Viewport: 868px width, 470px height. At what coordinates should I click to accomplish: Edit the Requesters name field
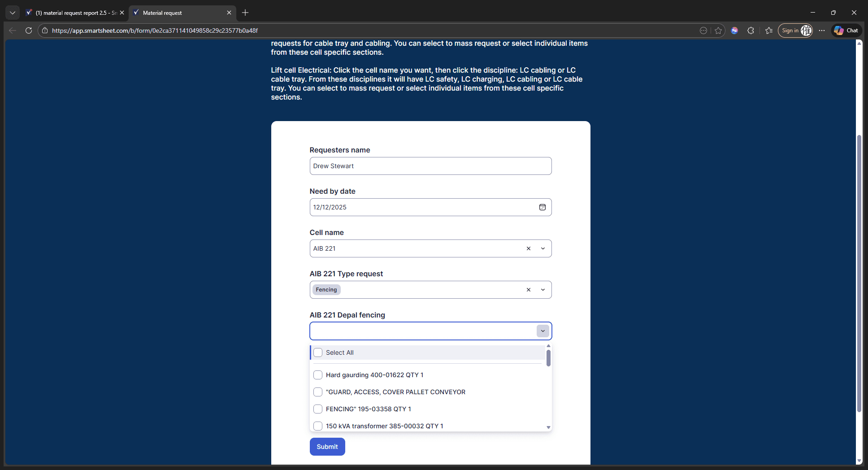pyautogui.click(x=430, y=166)
